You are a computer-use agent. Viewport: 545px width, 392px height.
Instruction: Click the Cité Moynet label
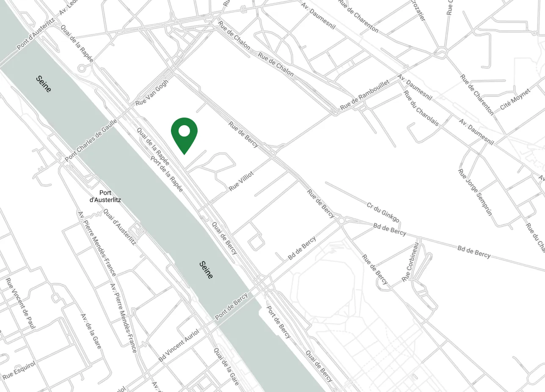tap(515, 100)
